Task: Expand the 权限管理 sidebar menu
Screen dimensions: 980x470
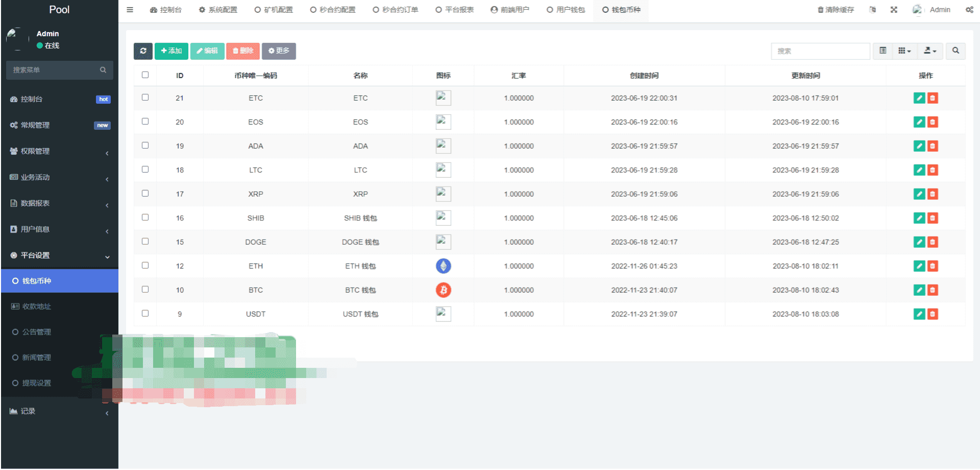Action: pyautogui.click(x=59, y=151)
